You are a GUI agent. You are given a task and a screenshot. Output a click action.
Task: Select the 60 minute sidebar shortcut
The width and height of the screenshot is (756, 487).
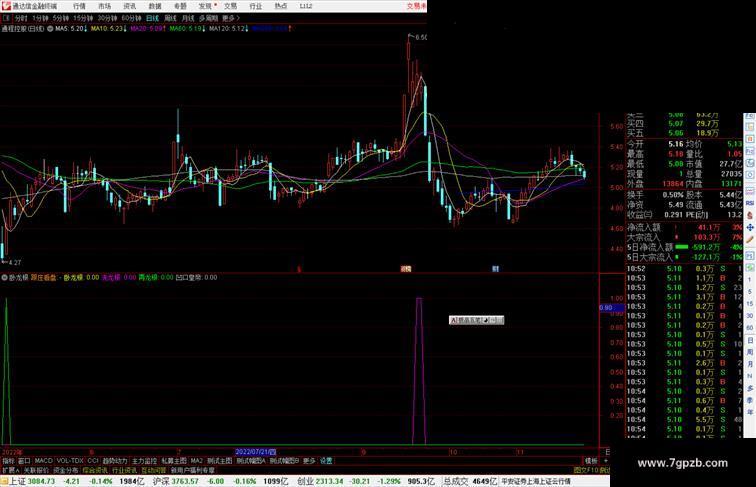[x=750, y=328]
